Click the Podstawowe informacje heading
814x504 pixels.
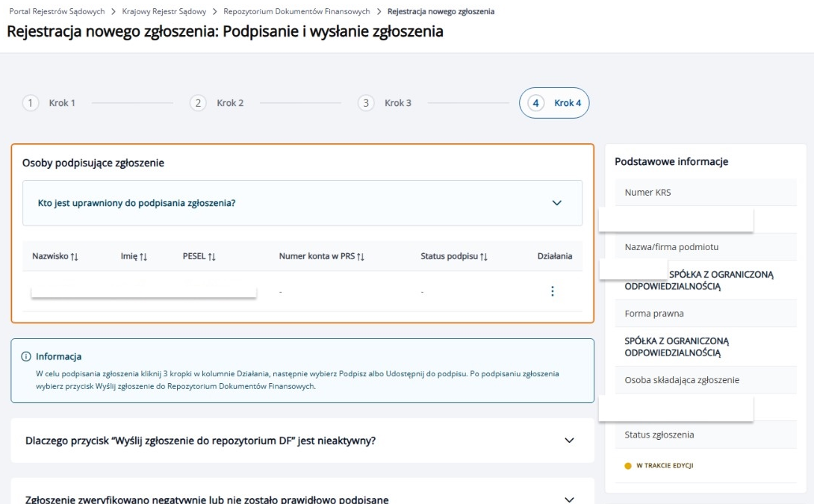coord(671,161)
